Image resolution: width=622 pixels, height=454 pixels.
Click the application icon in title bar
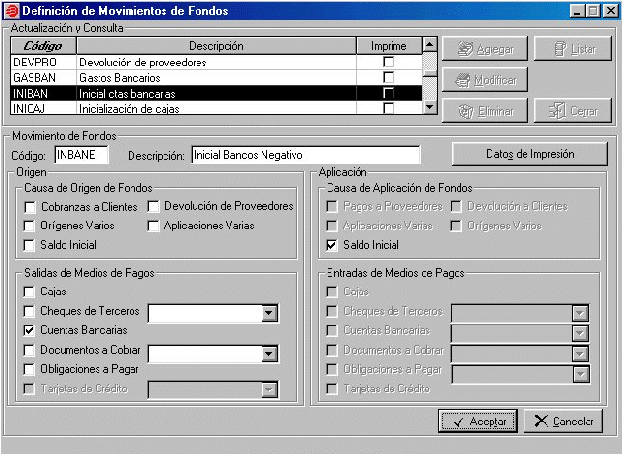coord(11,10)
